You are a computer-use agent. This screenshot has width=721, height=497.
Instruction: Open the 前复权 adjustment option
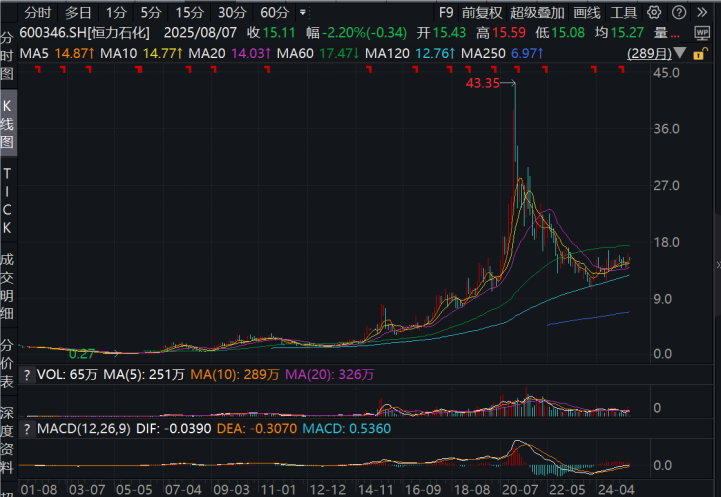coord(482,12)
